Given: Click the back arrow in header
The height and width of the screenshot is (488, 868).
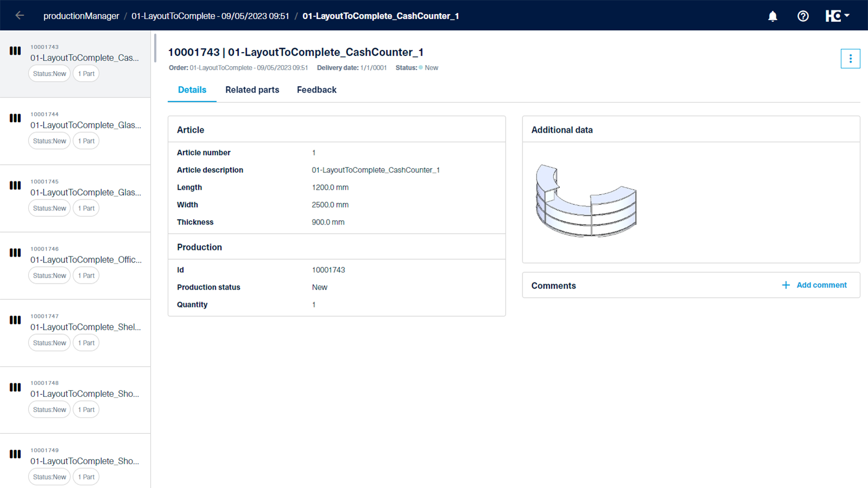Looking at the screenshot, I should coord(20,16).
